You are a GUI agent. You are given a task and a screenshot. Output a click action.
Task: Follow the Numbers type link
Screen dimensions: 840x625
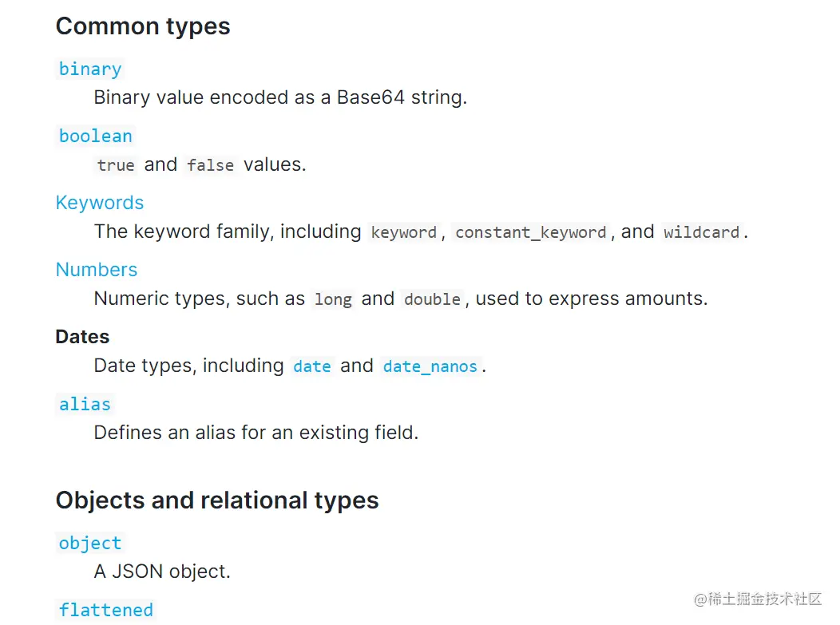point(97,270)
